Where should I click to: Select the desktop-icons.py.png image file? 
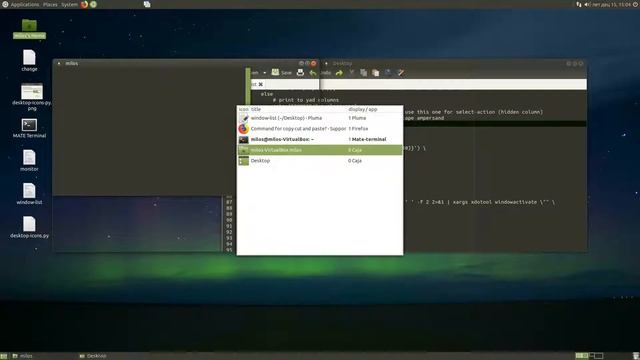pyautogui.click(x=32, y=97)
